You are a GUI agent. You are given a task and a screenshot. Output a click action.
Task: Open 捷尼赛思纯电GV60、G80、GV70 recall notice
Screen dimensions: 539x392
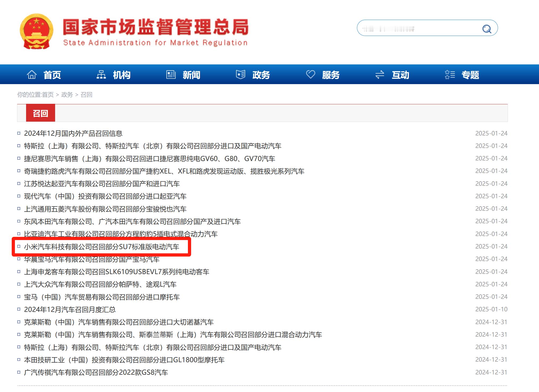point(149,159)
